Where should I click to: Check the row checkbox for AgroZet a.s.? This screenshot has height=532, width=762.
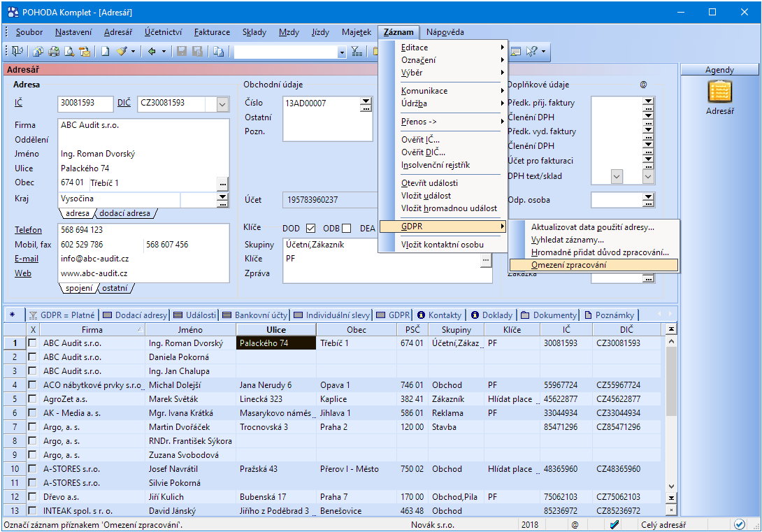pyautogui.click(x=32, y=399)
